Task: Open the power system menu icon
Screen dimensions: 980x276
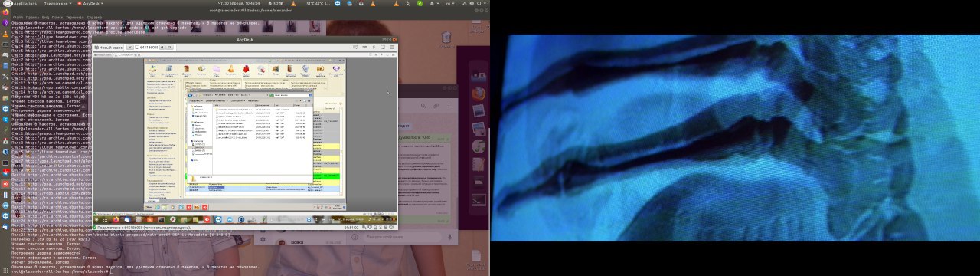Action: [481, 3]
